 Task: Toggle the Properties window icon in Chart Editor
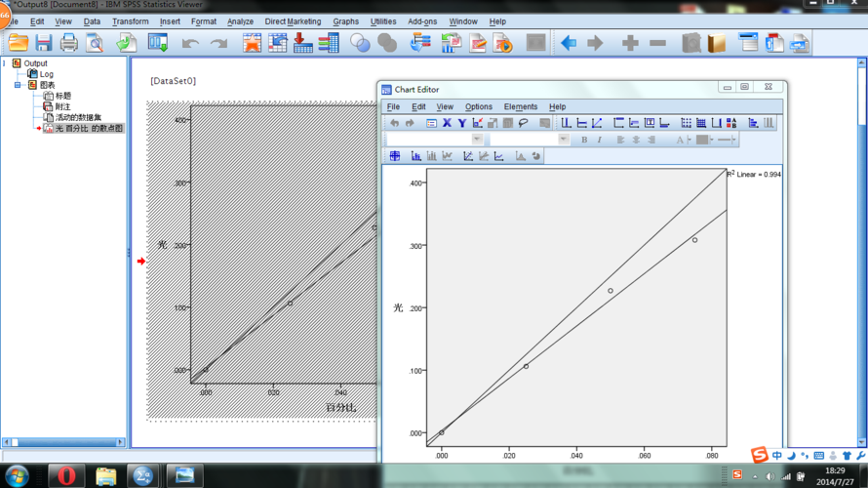click(x=431, y=123)
